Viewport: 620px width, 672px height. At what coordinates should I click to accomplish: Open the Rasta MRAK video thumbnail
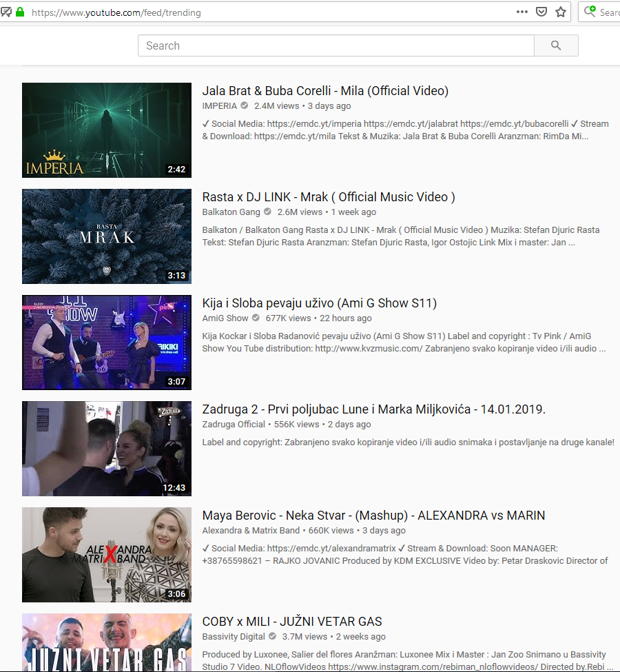coord(107,236)
